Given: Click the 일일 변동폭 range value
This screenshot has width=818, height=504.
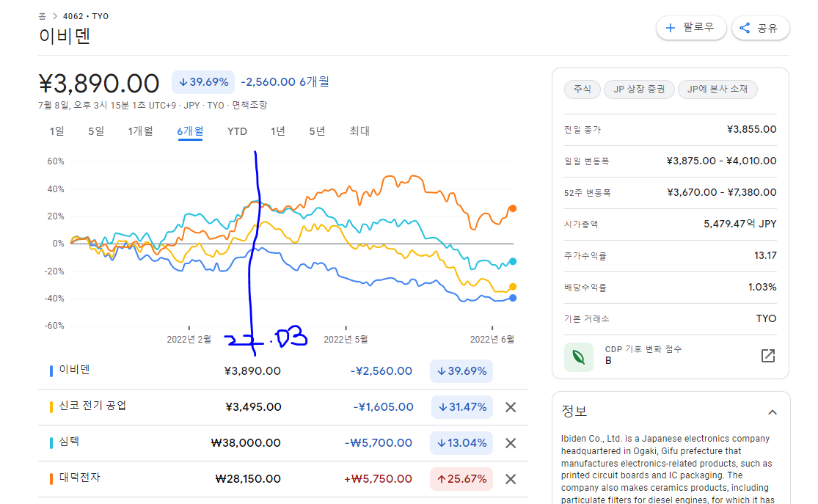Looking at the screenshot, I should click(721, 161).
